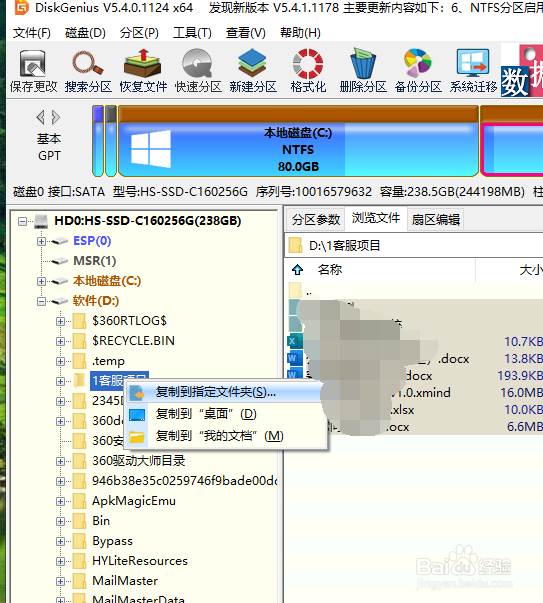This screenshot has height=603, width=543.
Task: Click the 10.7KB Excel file icon
Action: click(x=294, y=341)
